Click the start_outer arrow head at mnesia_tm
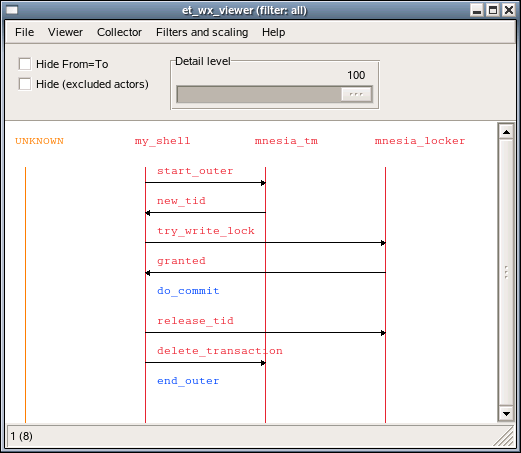 point(263,183)
